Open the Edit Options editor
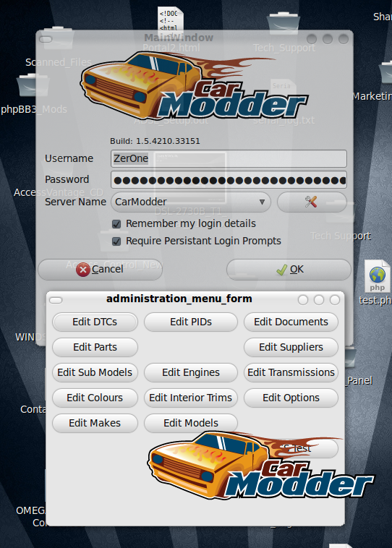Viewport: 392px width, 548px height. point(291,398)
